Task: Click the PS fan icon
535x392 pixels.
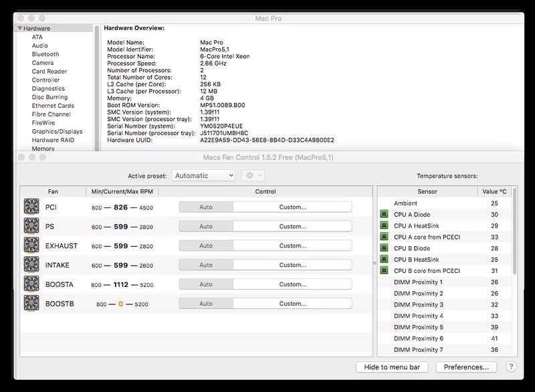Action: (x=31, y=226)
